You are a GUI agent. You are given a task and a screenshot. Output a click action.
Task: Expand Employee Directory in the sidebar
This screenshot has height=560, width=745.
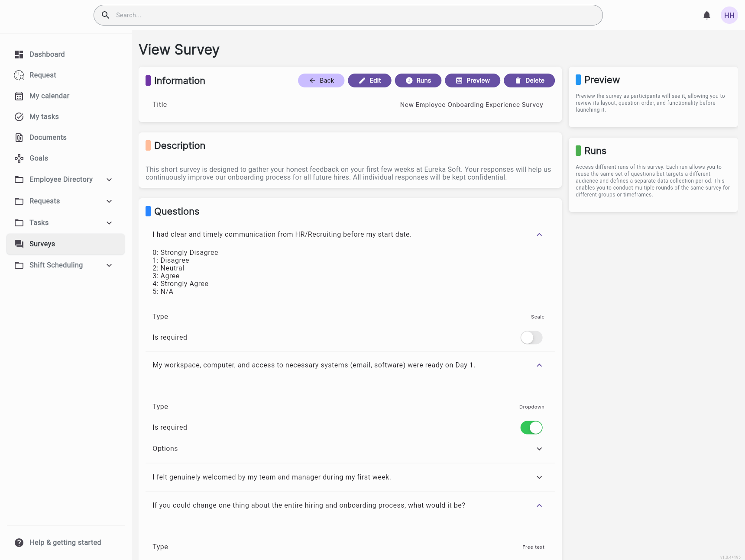tap(109, 180)
